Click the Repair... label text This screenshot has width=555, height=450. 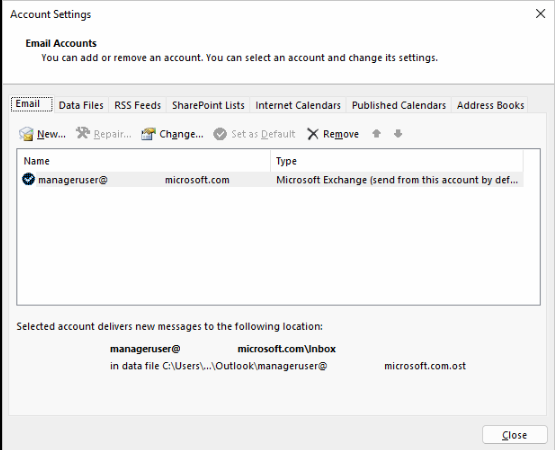(113, 134)
